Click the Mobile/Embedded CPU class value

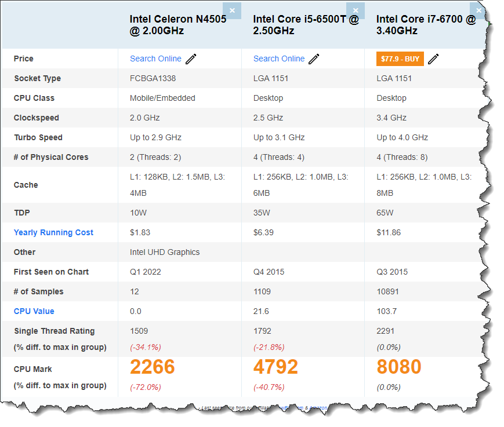[x=162, y=98]
